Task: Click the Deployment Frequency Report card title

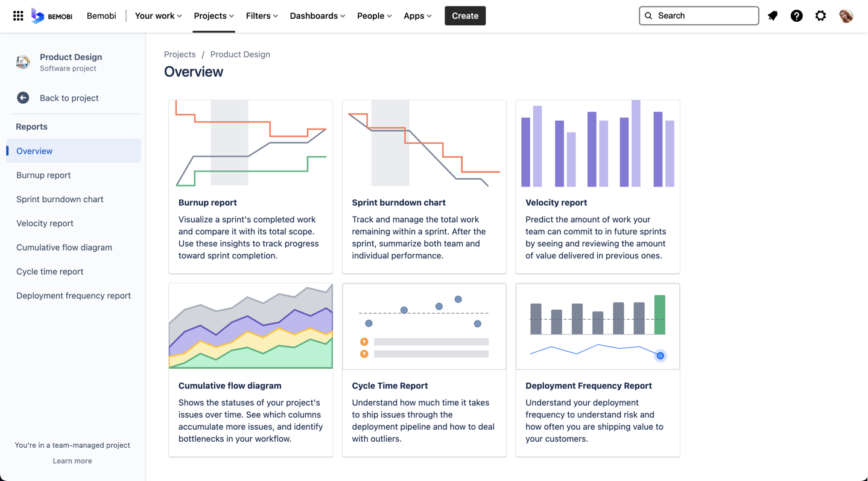Action: (x=589, y=386)
